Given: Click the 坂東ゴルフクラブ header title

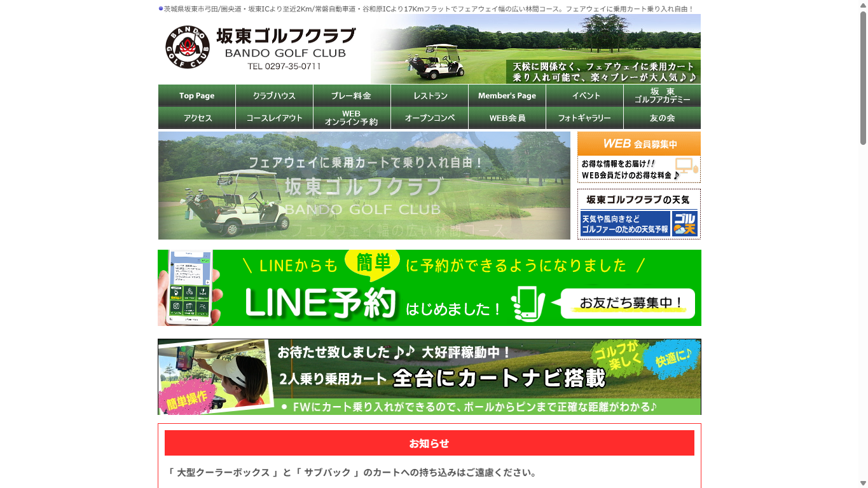Looking at the screenshot, I should (x=286, y=36).
